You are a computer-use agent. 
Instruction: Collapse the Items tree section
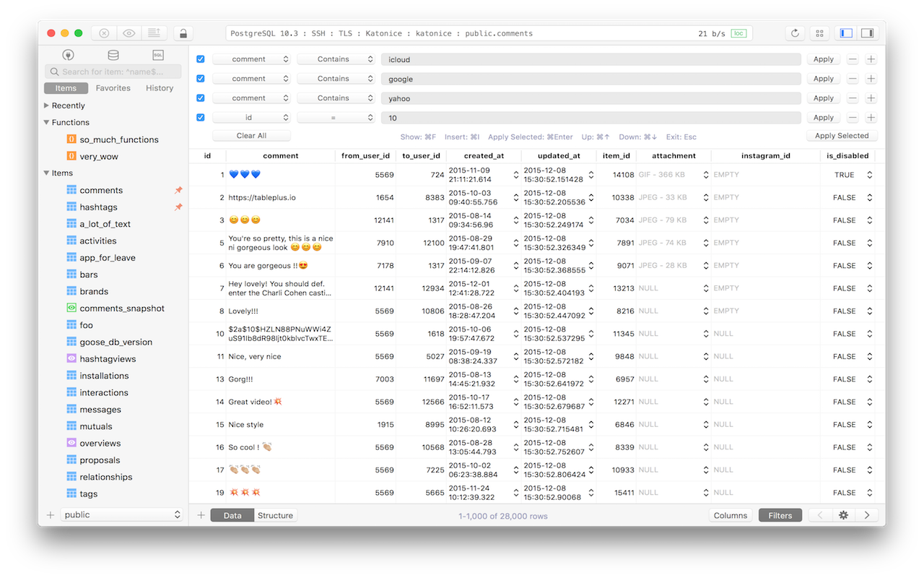(x=48, y=173)
